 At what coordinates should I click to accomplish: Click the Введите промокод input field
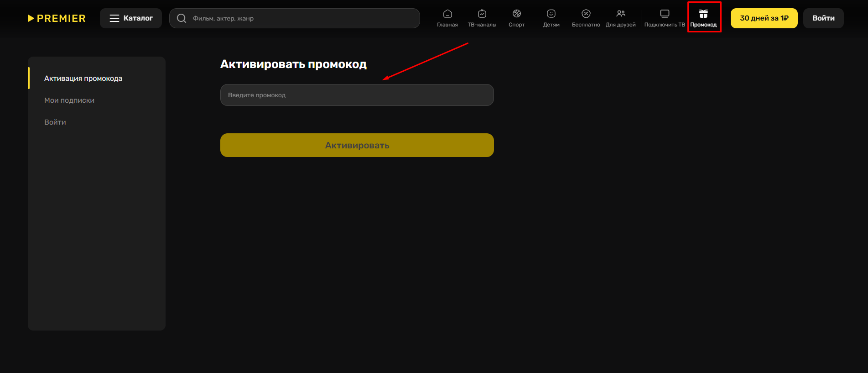pyautogui.click(x=357, y=95)
